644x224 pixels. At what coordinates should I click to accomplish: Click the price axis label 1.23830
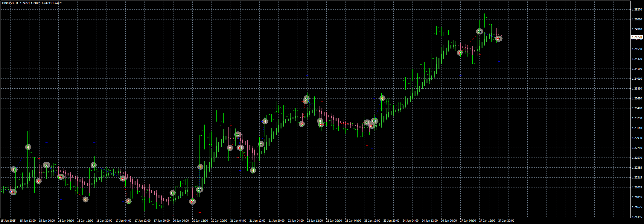tap(637, 89)
